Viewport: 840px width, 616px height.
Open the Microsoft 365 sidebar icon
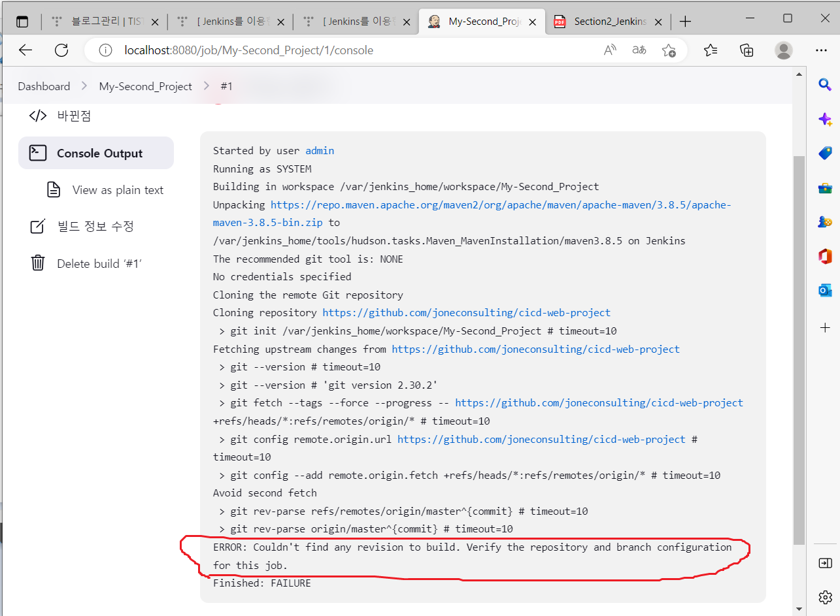[825, 257]
